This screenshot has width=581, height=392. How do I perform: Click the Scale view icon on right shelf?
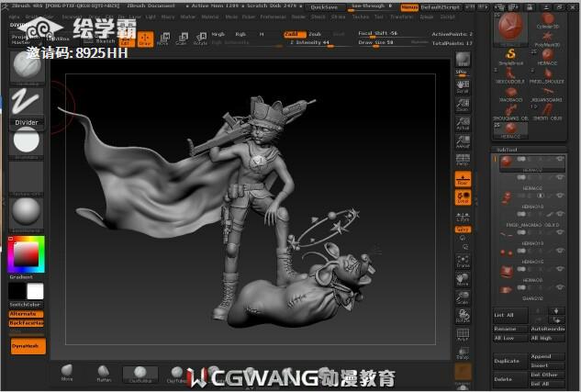463,297
